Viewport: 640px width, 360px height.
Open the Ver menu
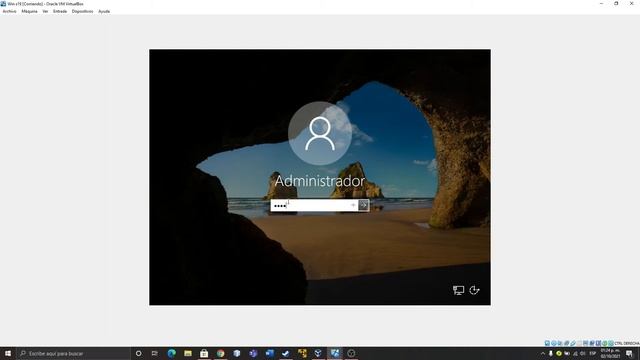point(45,11)
